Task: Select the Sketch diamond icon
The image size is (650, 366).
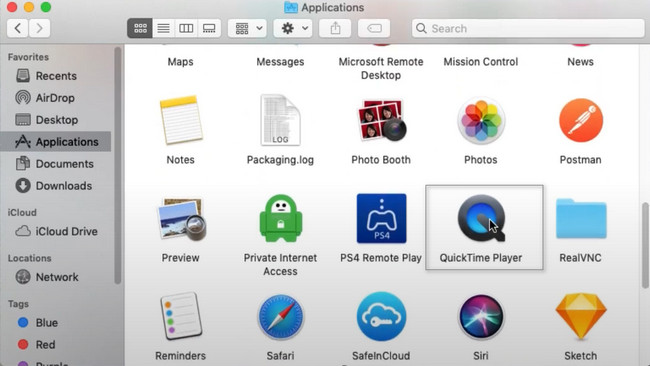Action: tap(581, 316)
